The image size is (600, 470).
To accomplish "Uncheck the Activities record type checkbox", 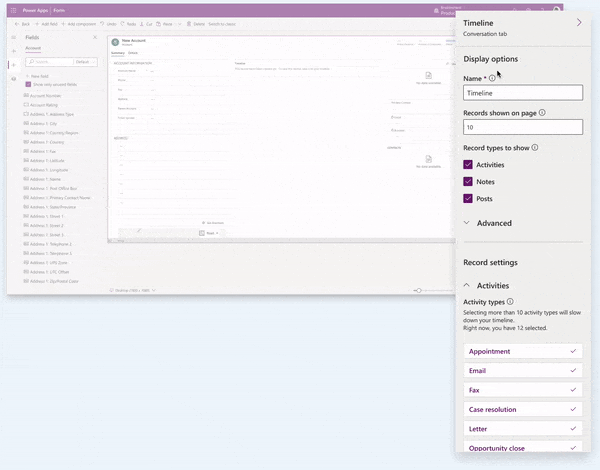I will (x=470, y=165).
